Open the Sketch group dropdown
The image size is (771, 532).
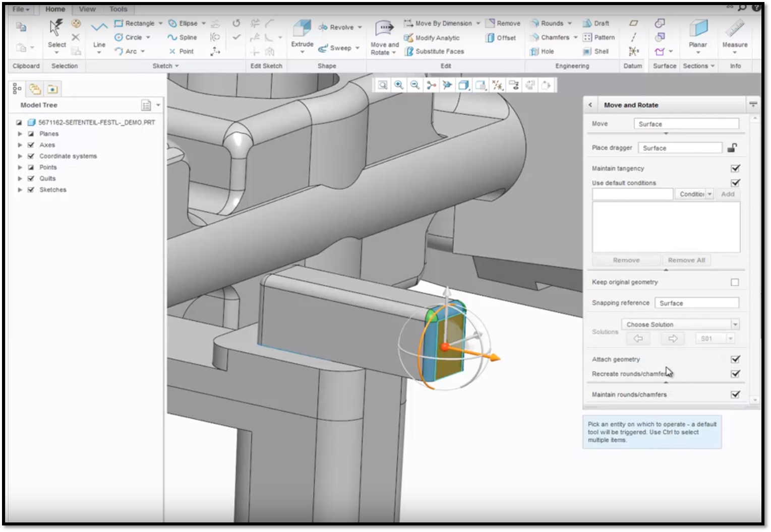pyautogui.click(x=166, y=66)
